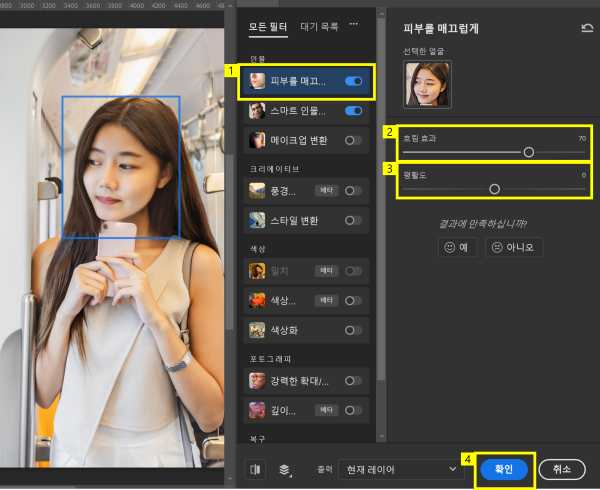Answer 예 to the satisfaction question
Image resolution: width=600 pixels, height=490 pixels.
coord(458,247)
